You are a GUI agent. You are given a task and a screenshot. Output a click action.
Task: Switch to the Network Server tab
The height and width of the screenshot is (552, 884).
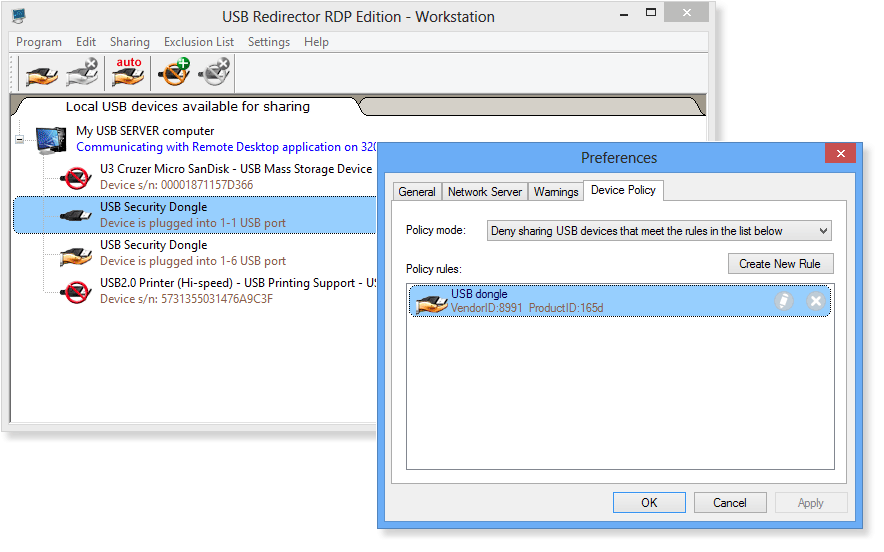484,192
